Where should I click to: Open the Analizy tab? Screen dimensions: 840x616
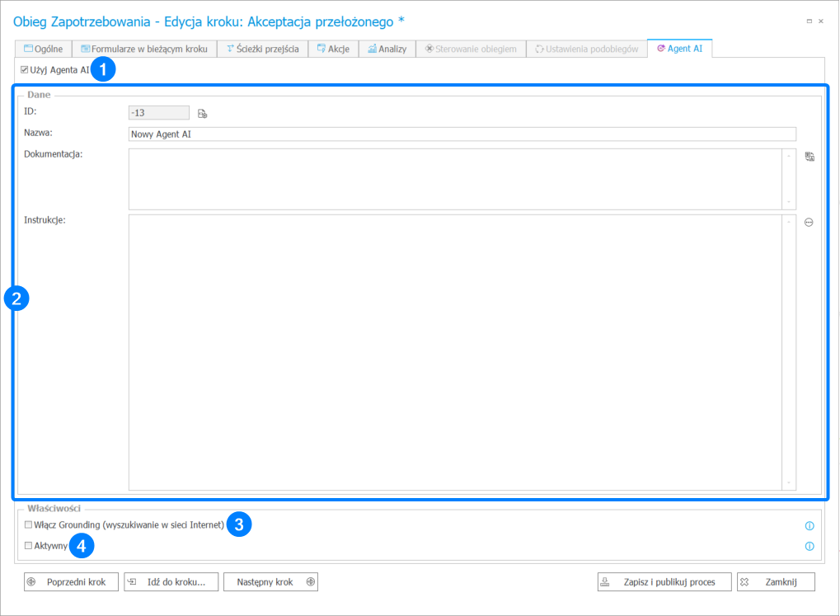[387, 49]
